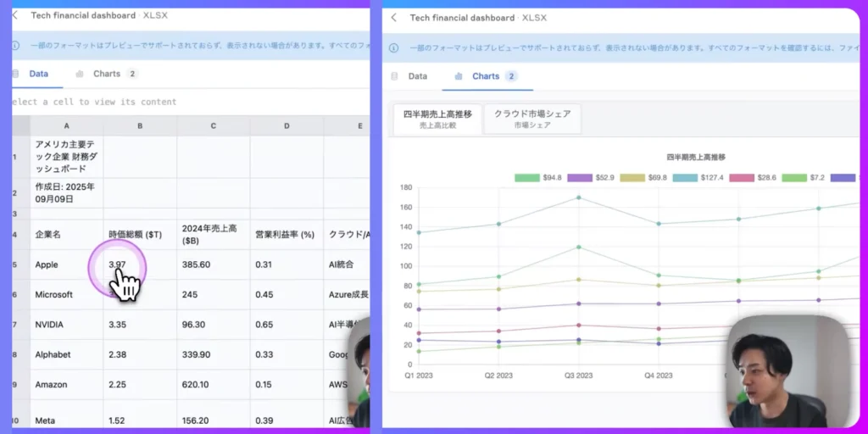Click 営業利益率 (%) header cell
The width and height of the screenshot is (868, 434).
point(287,235)
